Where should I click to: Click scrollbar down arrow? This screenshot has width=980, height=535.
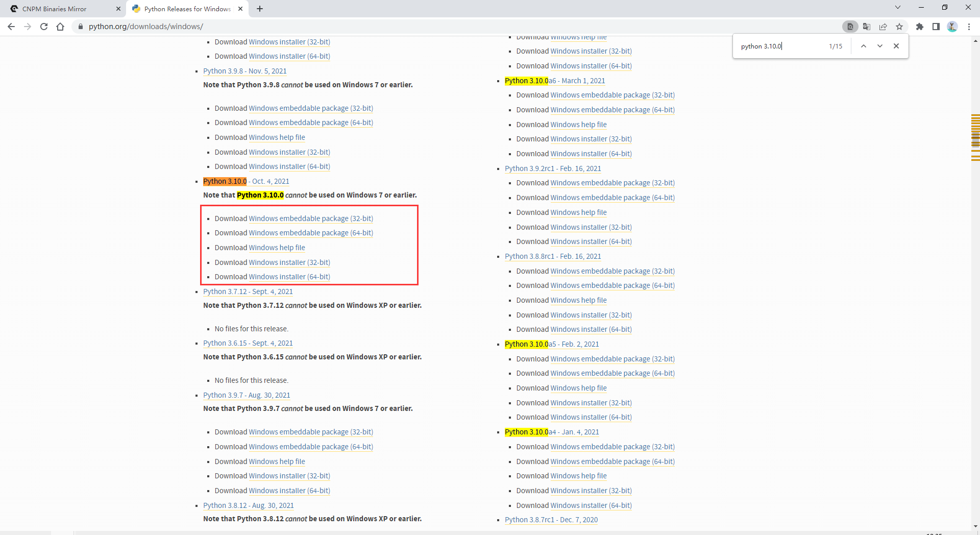tap(975, 526)
